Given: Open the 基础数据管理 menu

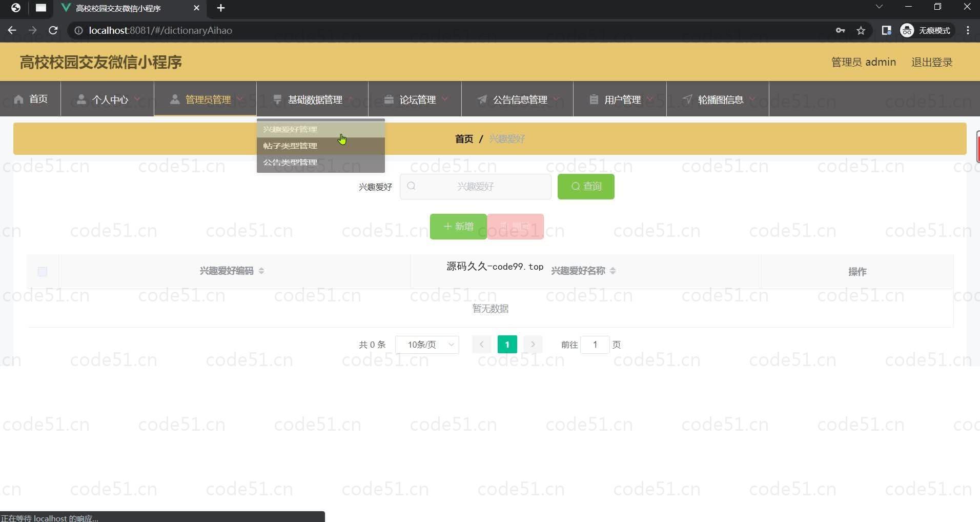Looking at the screenshot, I should (312, 99).
